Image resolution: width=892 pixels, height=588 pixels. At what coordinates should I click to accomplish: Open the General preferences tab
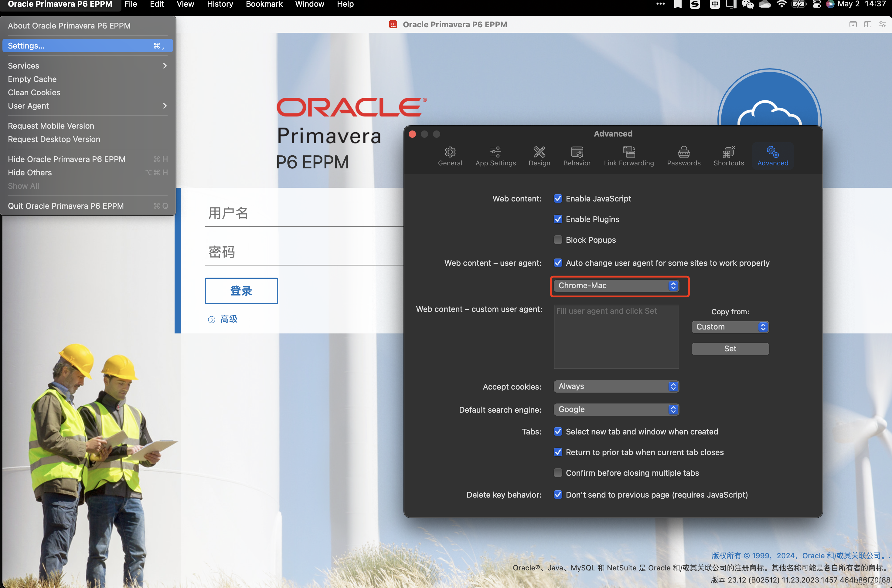(450, 156)
